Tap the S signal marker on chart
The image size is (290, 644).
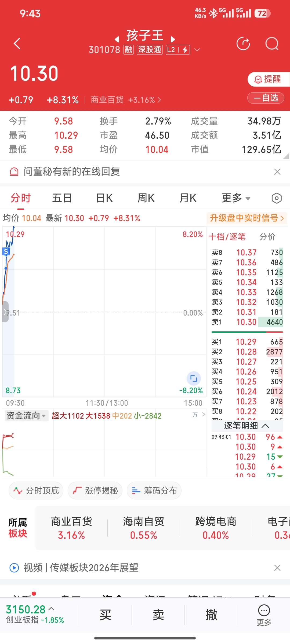pyautogui.click(x=6, y=251)
